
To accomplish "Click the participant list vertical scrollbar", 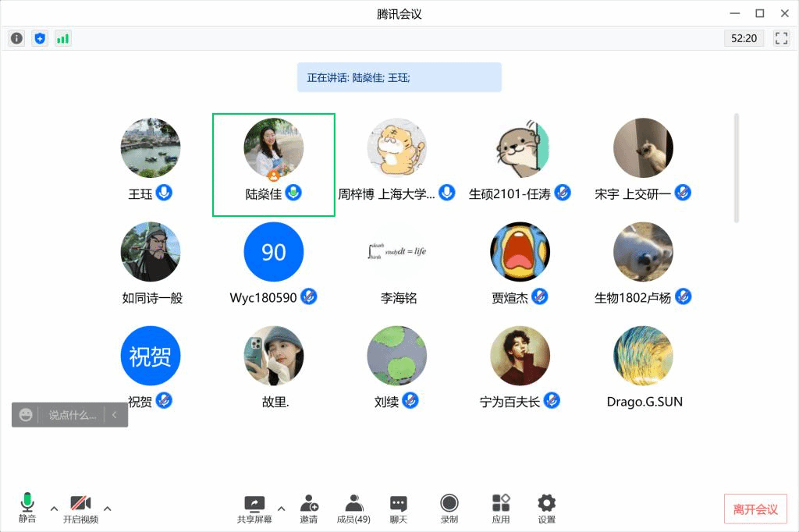I will click(x=737, y=168).
